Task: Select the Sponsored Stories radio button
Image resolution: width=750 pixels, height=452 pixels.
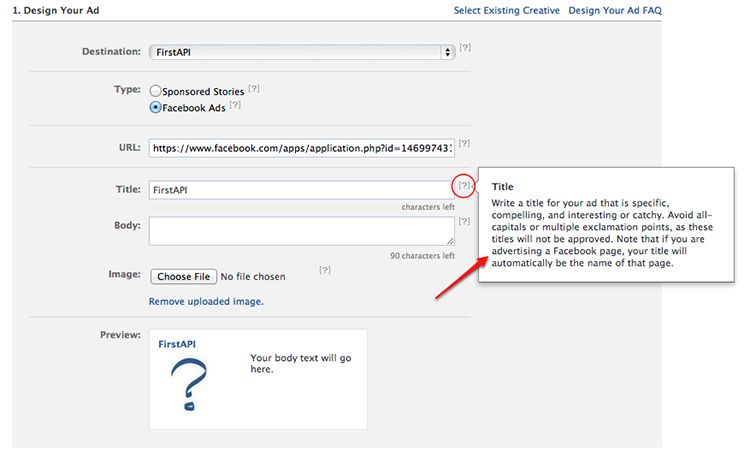Action: point(155,91)
